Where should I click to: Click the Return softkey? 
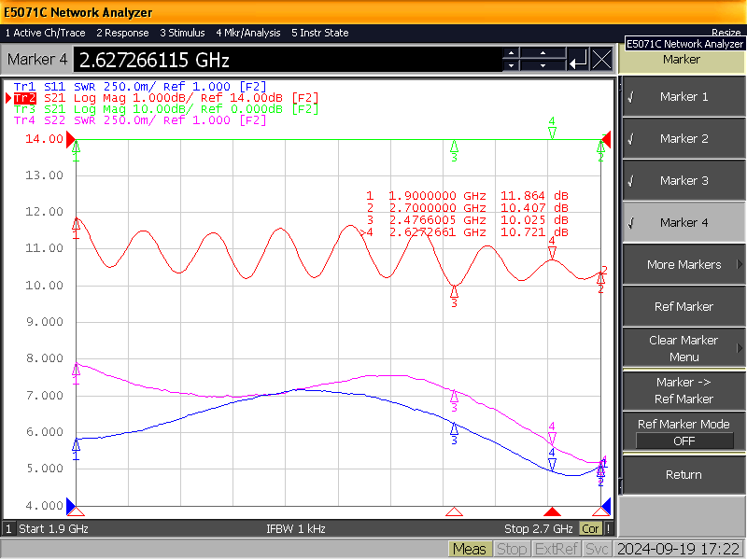(684, 475)
